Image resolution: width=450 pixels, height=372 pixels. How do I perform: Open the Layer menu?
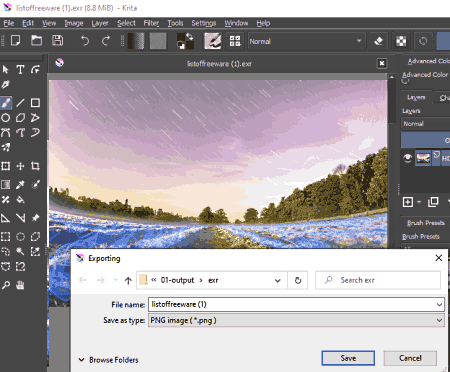coord(100,23)
